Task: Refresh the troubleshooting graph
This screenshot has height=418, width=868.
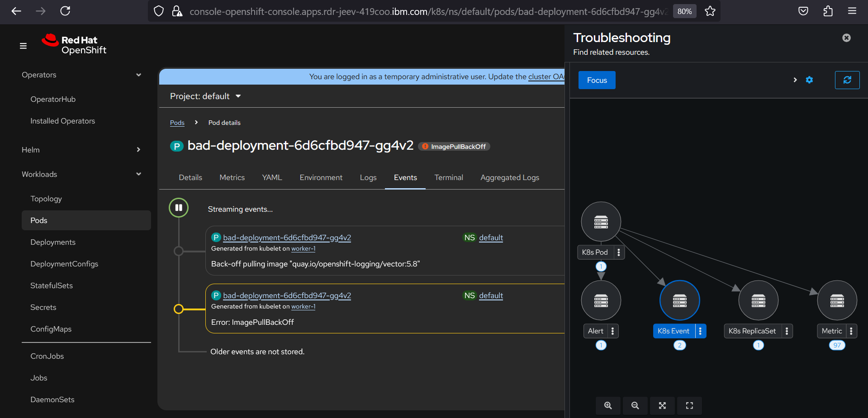Action: (847, 80)
